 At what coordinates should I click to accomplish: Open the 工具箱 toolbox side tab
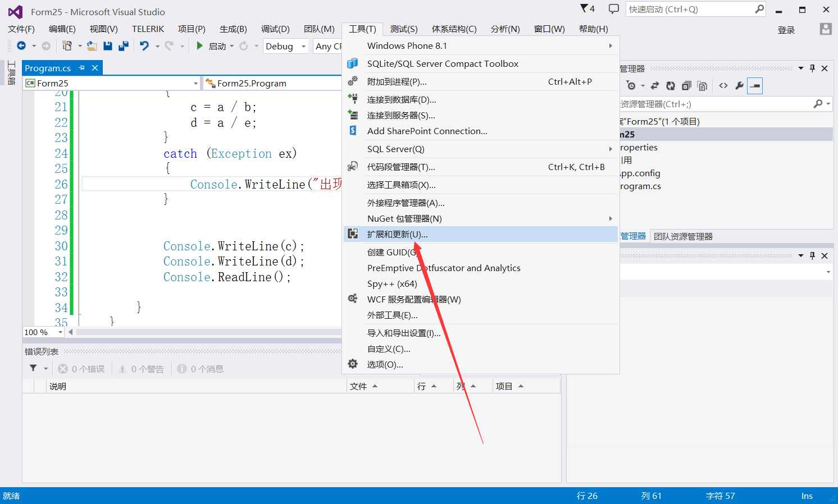[x=11, y=73]
